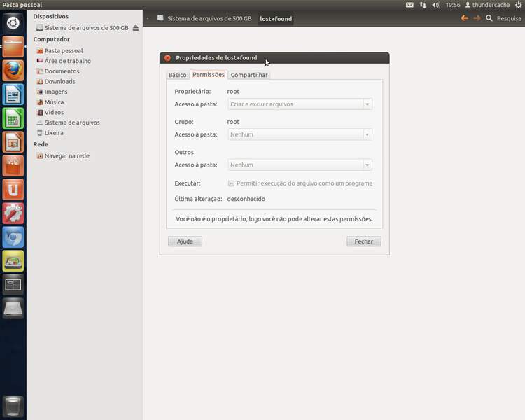Viewport: 525px width, 420px height.
Task: Open thundercache user menu in top panel
Action: click(487, 5)
